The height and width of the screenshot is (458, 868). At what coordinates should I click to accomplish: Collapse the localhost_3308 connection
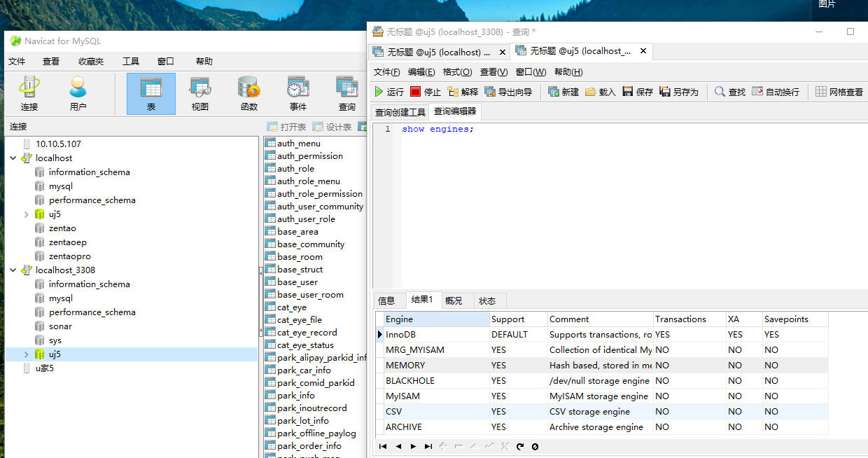click(x=13, y=270)
